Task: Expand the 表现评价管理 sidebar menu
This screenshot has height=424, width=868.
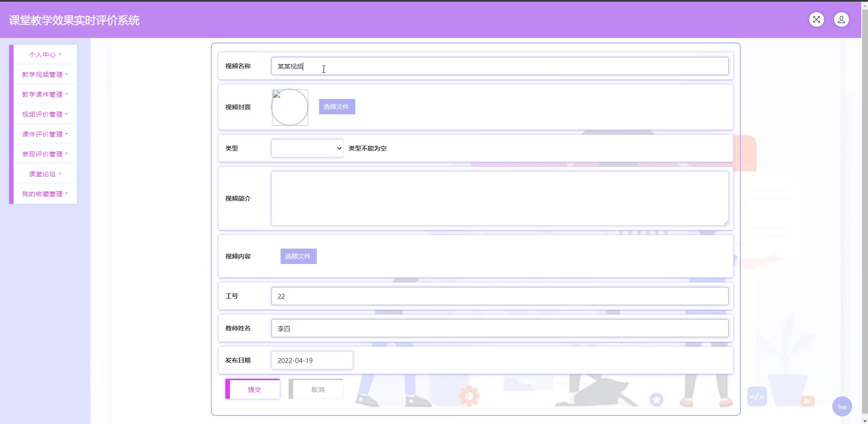Action: (45, 154)
